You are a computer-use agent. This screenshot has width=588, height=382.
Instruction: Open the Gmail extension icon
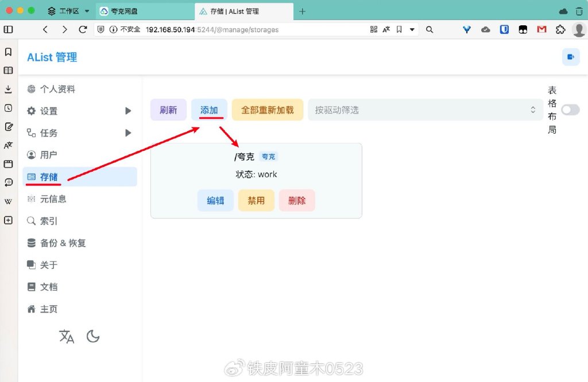(542, 29)
